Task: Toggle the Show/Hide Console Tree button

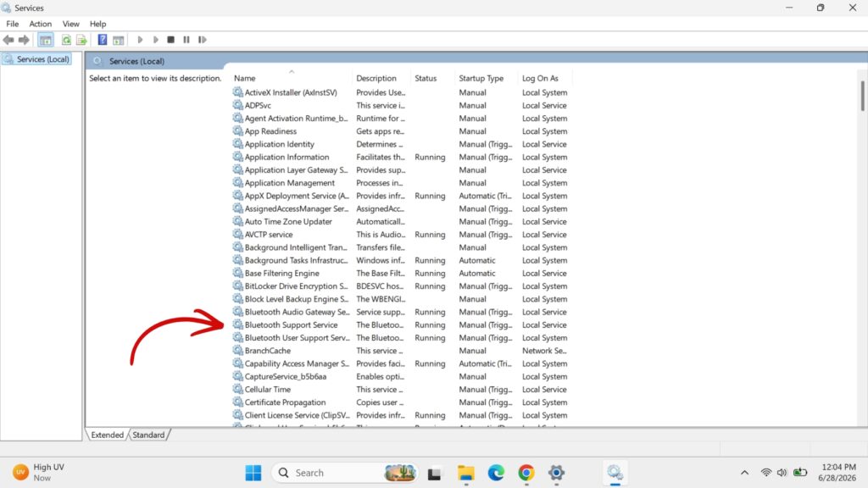Action: [x=46, y=40]
